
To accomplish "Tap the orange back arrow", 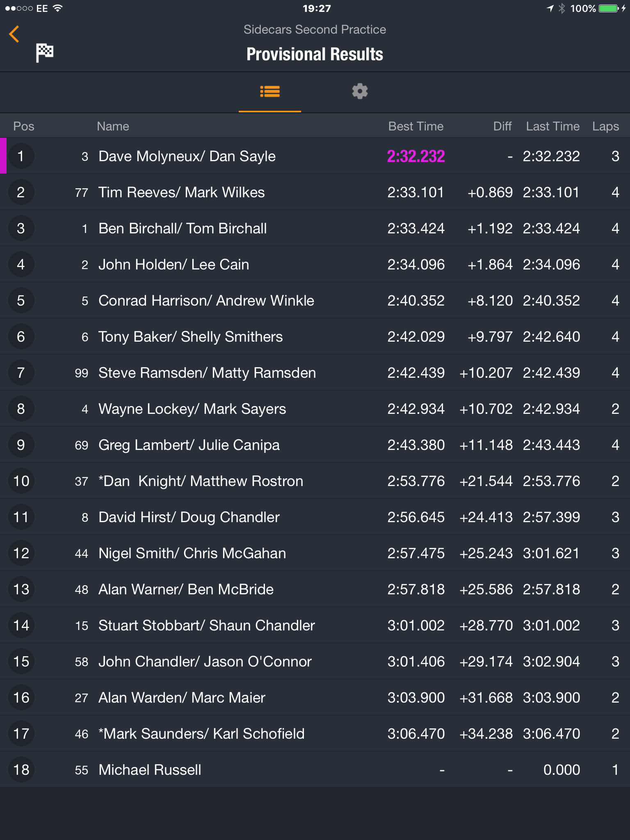I will coord(14,34).
